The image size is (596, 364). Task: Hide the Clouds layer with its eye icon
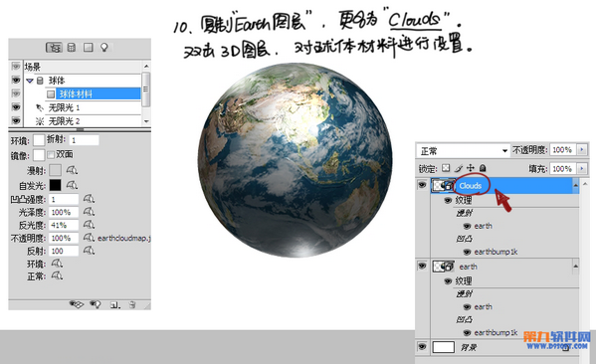pos(422,185)
